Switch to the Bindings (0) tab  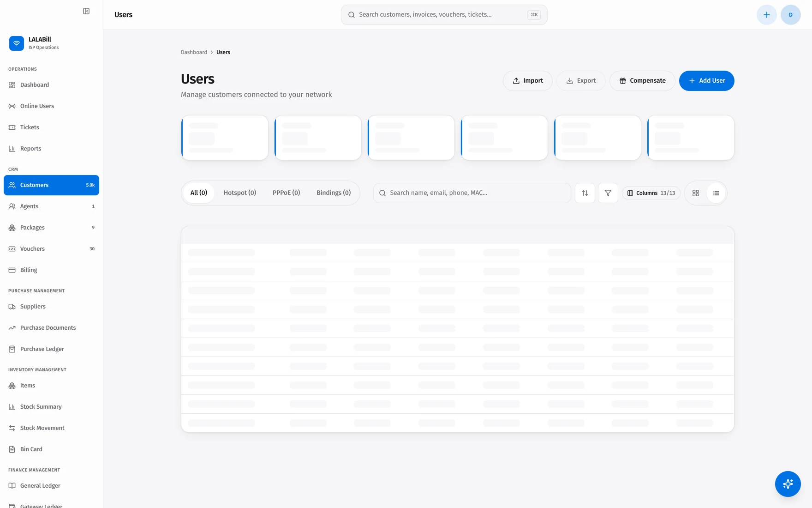(334, 193)
